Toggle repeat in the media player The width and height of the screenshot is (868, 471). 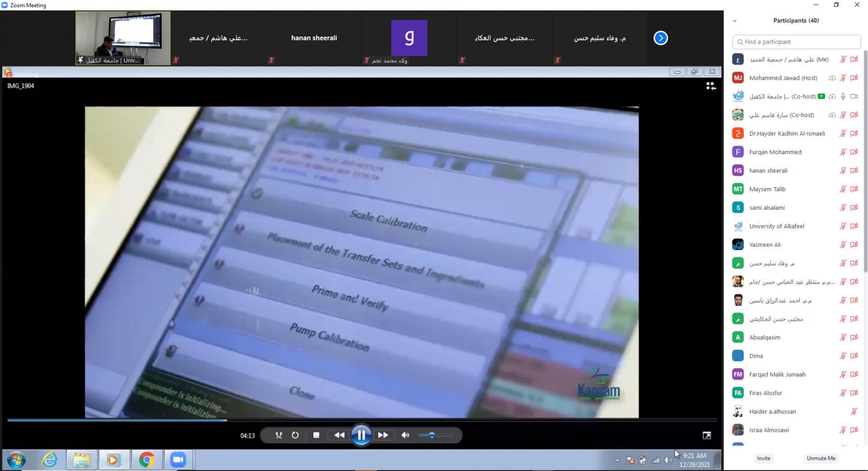coord(295,435)
